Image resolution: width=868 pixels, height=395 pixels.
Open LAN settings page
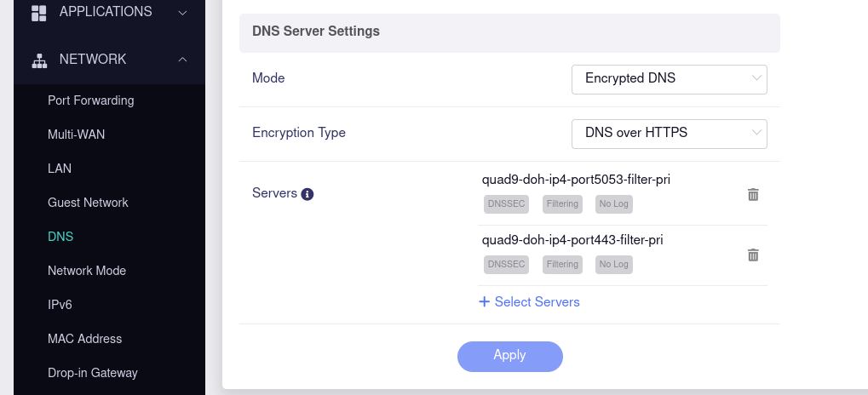point(60,169)
